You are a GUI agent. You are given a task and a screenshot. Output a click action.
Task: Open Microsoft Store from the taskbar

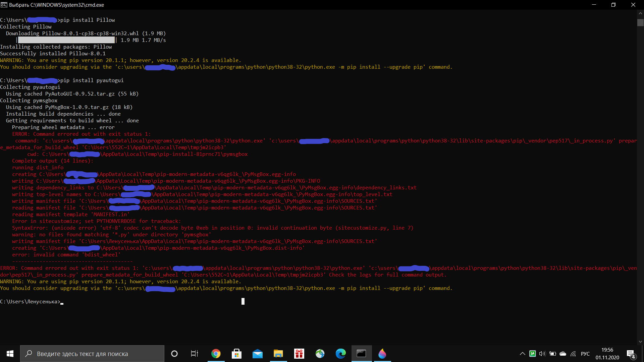(x=237, y=354)
